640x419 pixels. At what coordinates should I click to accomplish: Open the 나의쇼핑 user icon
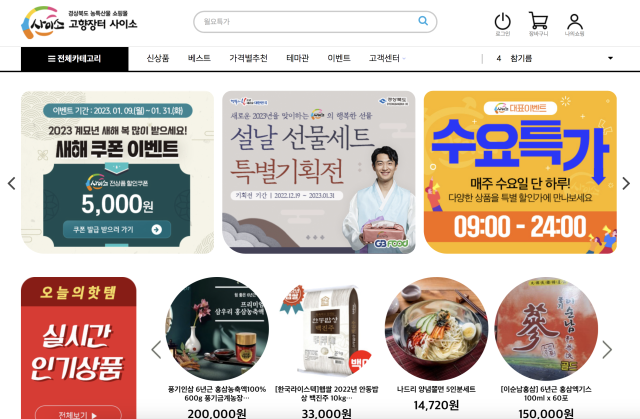(x=574, y=24)
